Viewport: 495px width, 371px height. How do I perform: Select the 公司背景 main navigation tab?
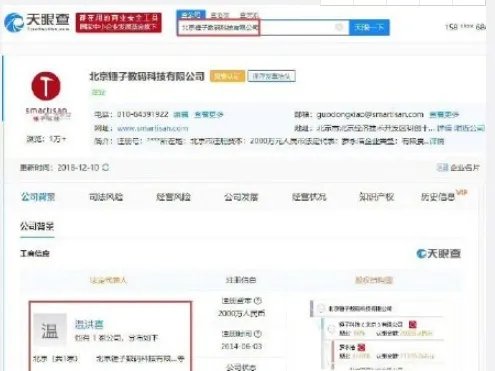[x=38, y=197]
